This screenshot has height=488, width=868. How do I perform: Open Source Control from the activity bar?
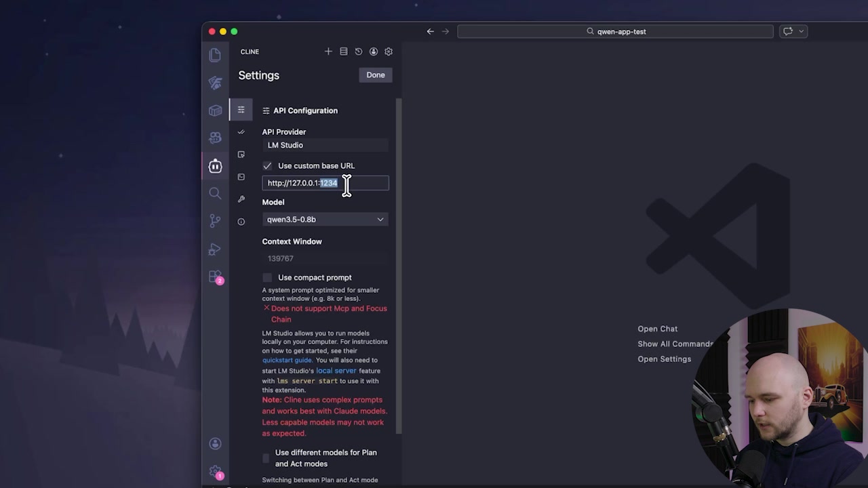215,220
